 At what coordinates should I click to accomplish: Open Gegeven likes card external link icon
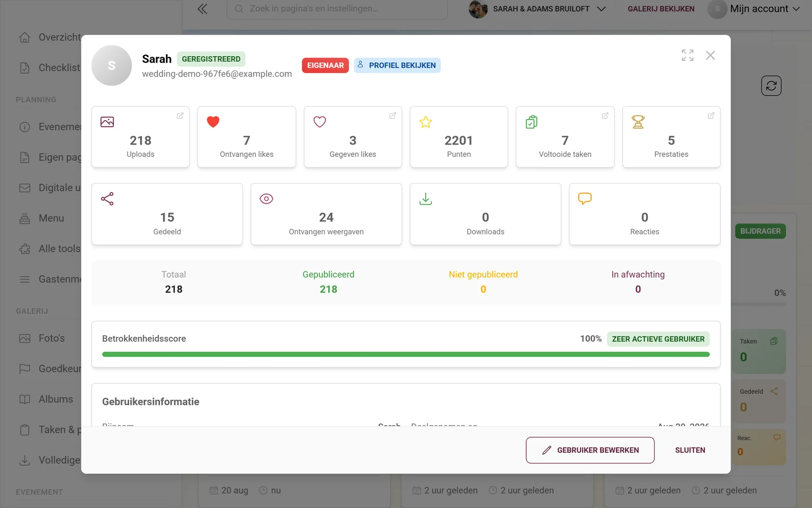click(x=392, y=116)
